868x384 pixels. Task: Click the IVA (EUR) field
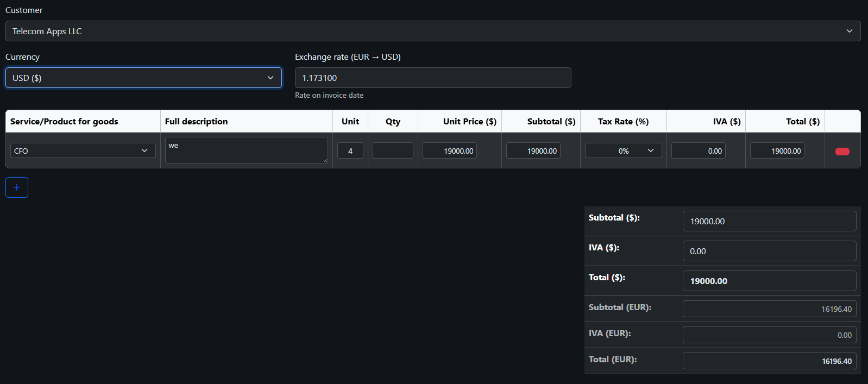(x=769, y=335)
